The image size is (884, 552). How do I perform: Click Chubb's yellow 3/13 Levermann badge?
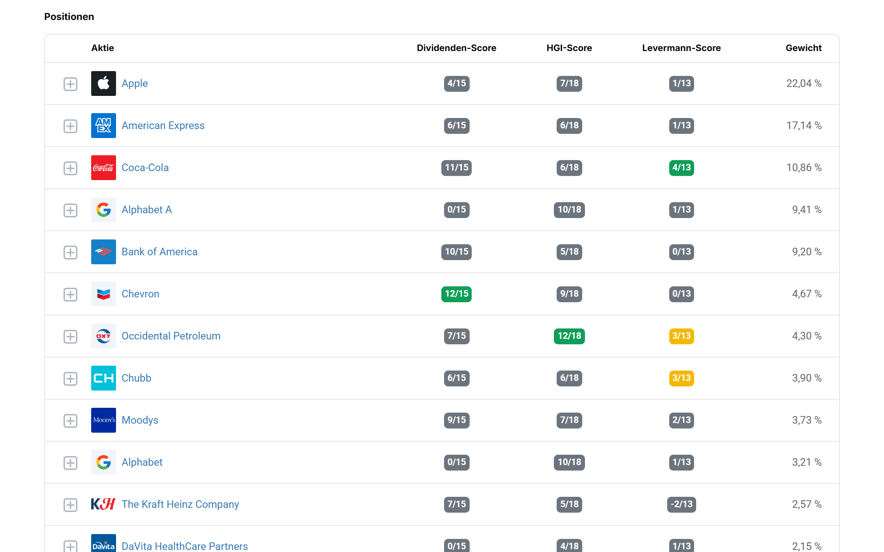click(682, 378)
